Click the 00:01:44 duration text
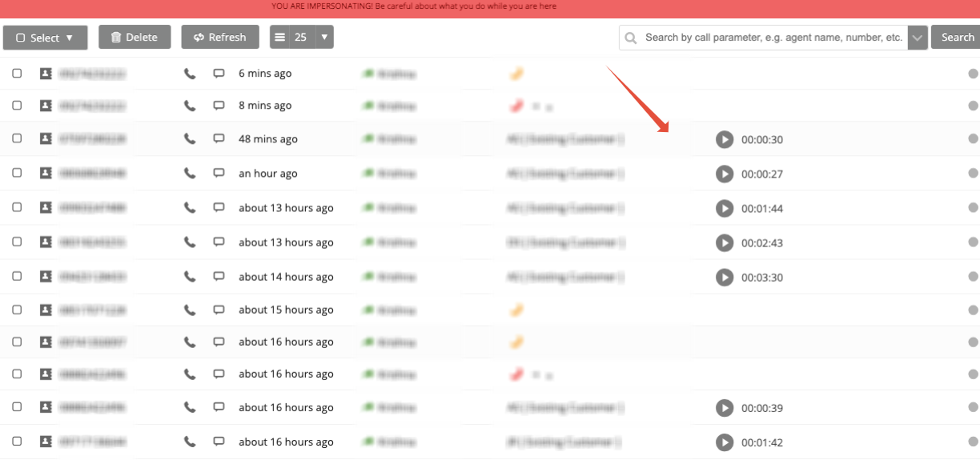This screenshot has width=980, height=460. pos(762,209)
